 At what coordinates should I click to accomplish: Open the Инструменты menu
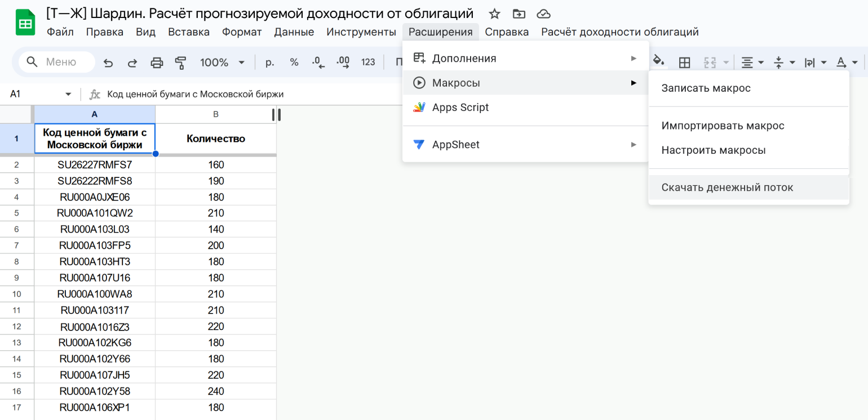click(x=361, y=32)
